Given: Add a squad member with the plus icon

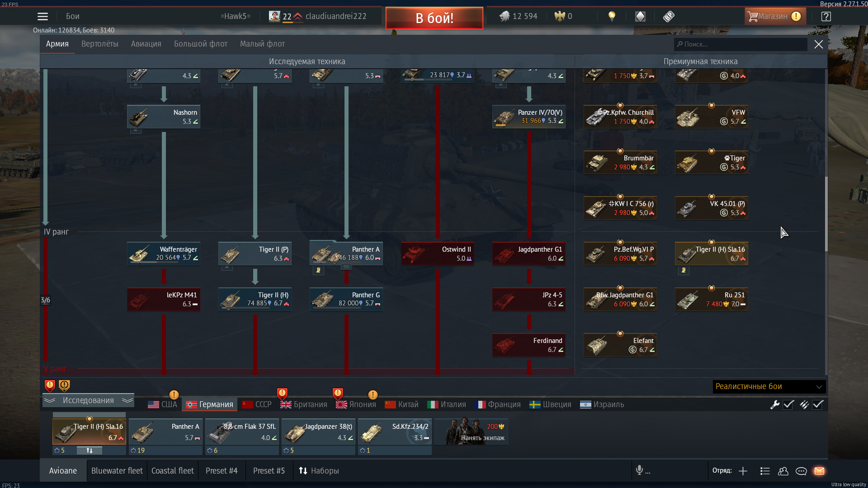Looking at the screenshot, I should (x=743, y=471).
